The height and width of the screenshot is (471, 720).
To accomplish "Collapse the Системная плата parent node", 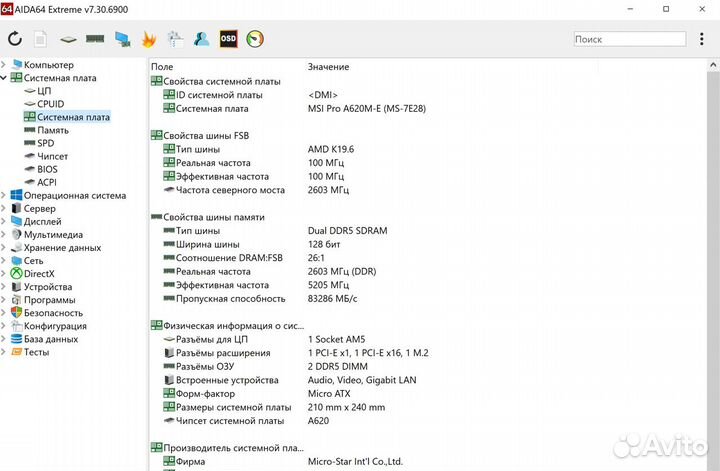I will coord(4,78).
